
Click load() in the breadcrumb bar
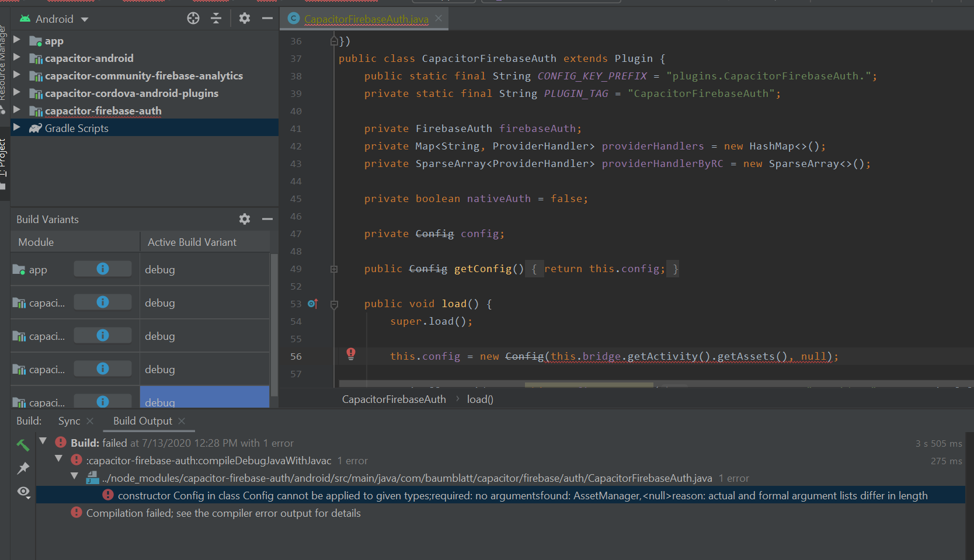(x=480, y=399)
